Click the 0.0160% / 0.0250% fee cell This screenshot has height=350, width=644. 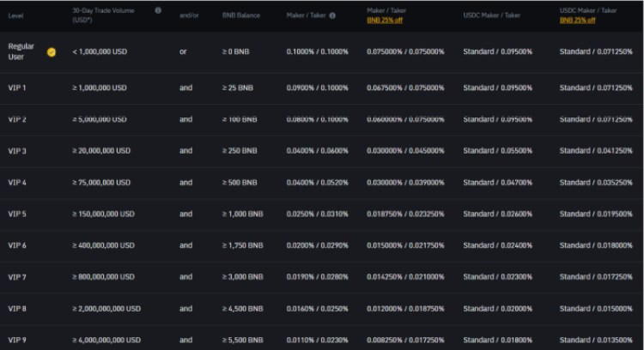click(x=318, y=309)
